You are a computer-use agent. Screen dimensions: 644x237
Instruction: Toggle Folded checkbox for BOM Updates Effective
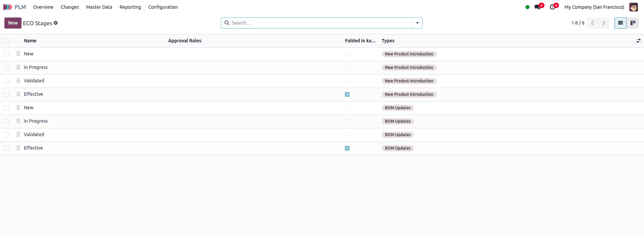pyautogui.click(x=347, y=148)
